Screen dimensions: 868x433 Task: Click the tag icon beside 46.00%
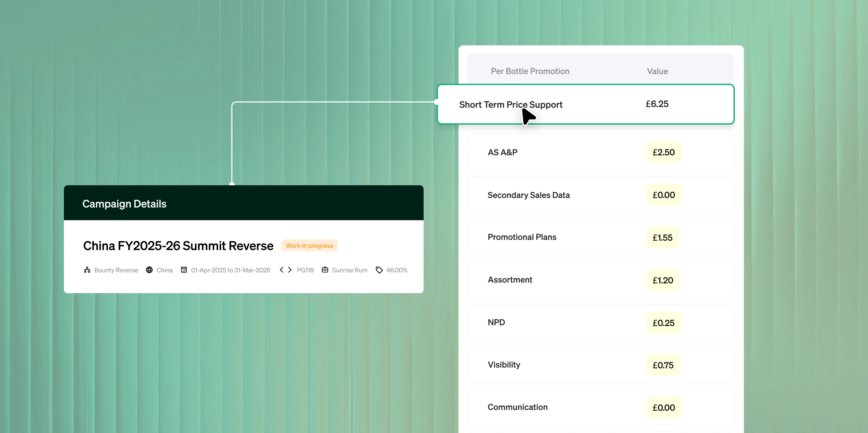click(x=379, y=270)
